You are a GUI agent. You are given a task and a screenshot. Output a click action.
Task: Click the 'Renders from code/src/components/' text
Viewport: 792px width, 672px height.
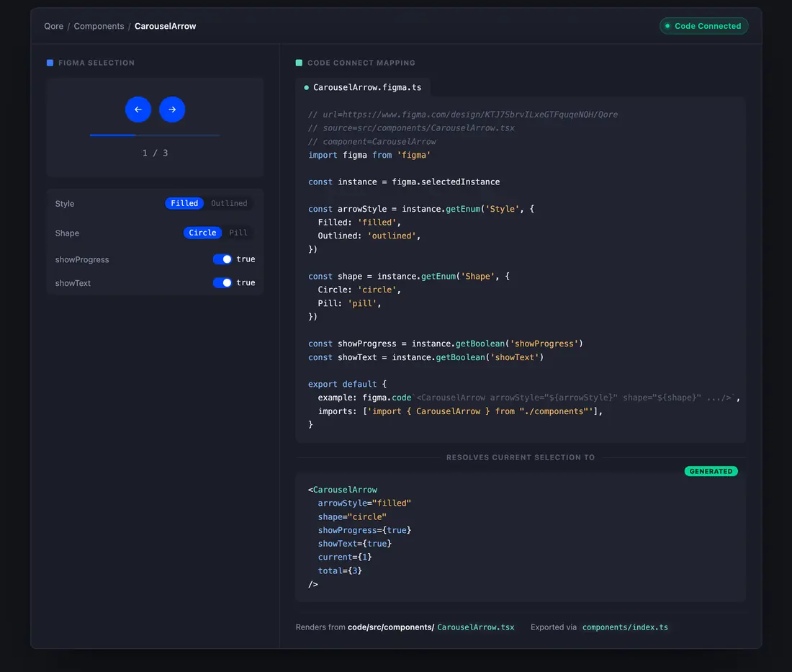coord(365,627)
